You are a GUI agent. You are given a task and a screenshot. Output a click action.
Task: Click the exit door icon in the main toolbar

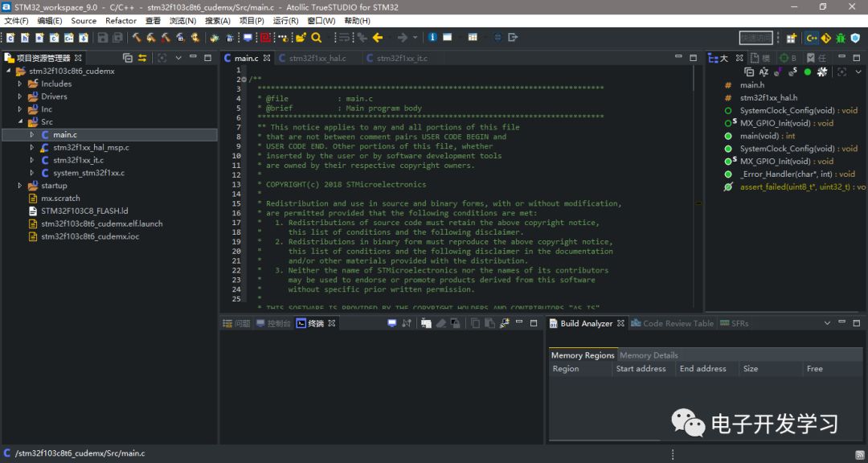(513, 37)
